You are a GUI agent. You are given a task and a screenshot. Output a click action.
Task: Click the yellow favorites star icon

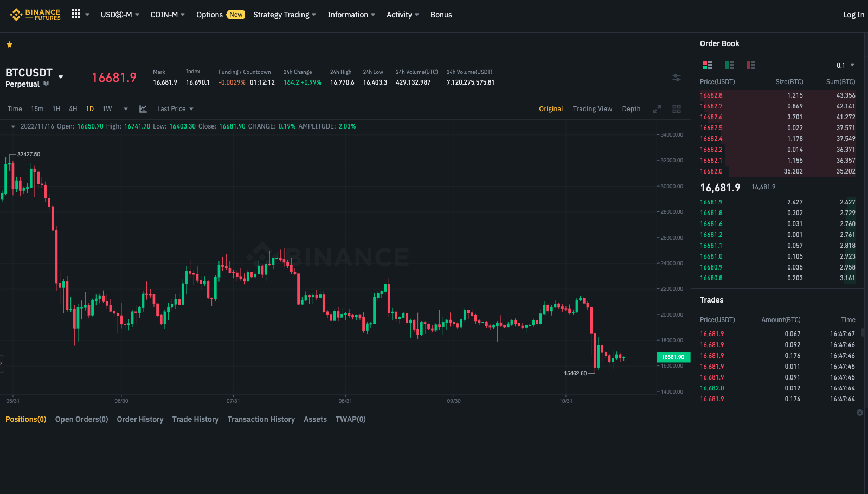click(9, 44)
